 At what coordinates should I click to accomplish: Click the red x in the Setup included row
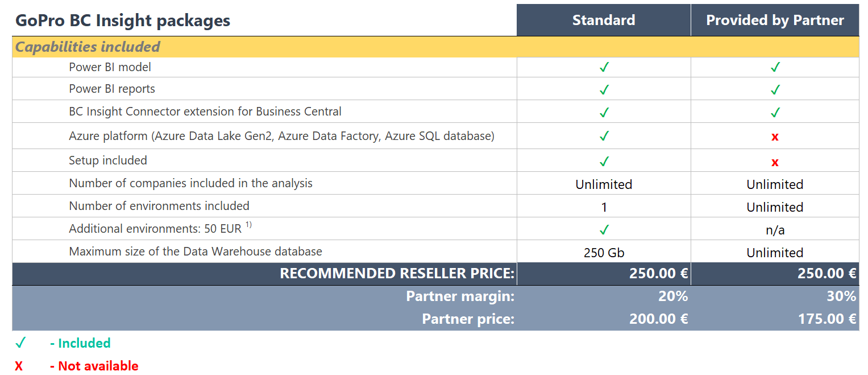tap(775, 162)
